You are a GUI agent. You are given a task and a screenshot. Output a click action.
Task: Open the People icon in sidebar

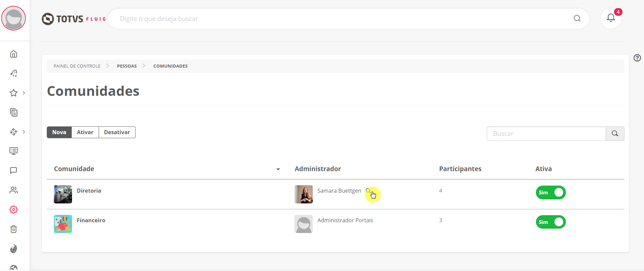(x=13, y=190)
